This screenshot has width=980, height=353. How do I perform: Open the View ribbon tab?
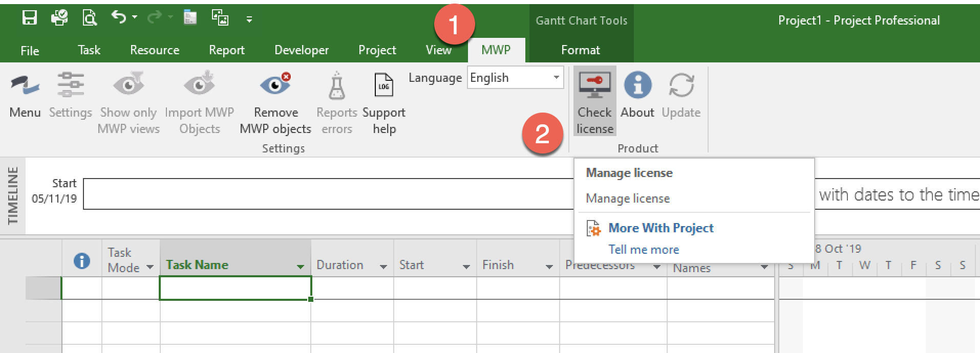pos(439,50)
